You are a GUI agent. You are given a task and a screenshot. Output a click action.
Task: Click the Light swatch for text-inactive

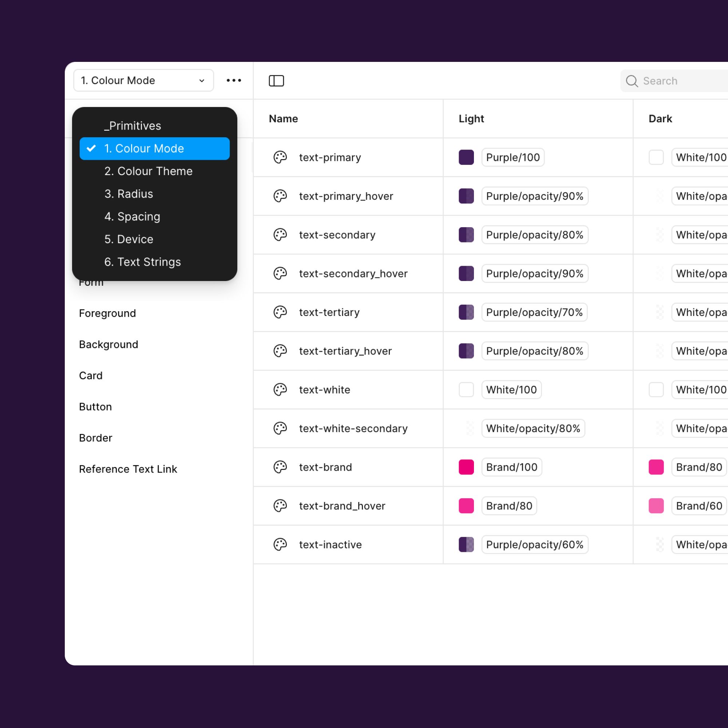pos(466,545)
